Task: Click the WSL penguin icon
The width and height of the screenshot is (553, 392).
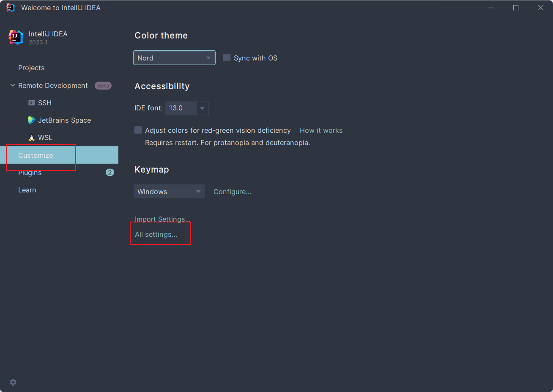Action: click(32, 137)
